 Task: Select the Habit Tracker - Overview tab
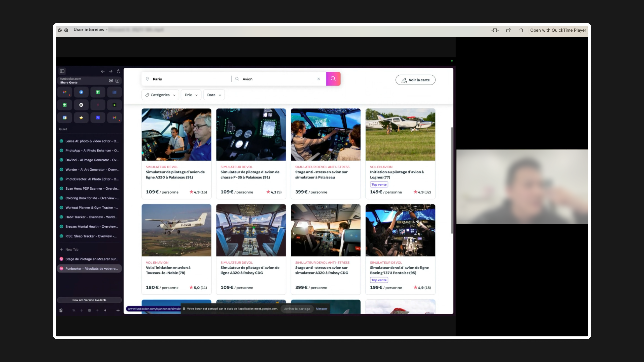tap(89, 217)
